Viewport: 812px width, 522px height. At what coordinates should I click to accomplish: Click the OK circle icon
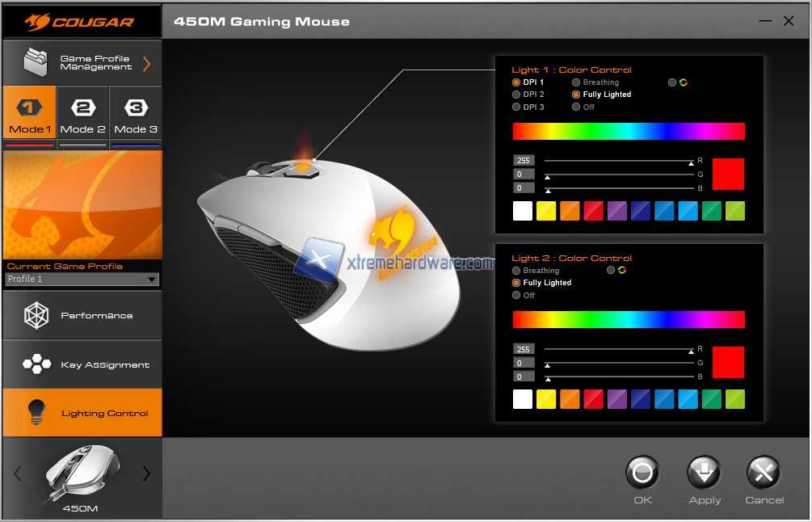[642, 473]
